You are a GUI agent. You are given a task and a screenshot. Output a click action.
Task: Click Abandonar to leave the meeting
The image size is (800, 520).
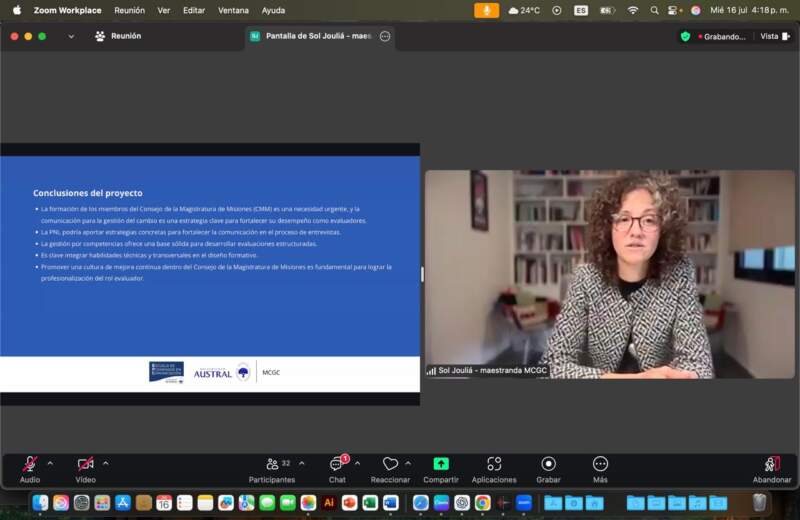point(772,469)
